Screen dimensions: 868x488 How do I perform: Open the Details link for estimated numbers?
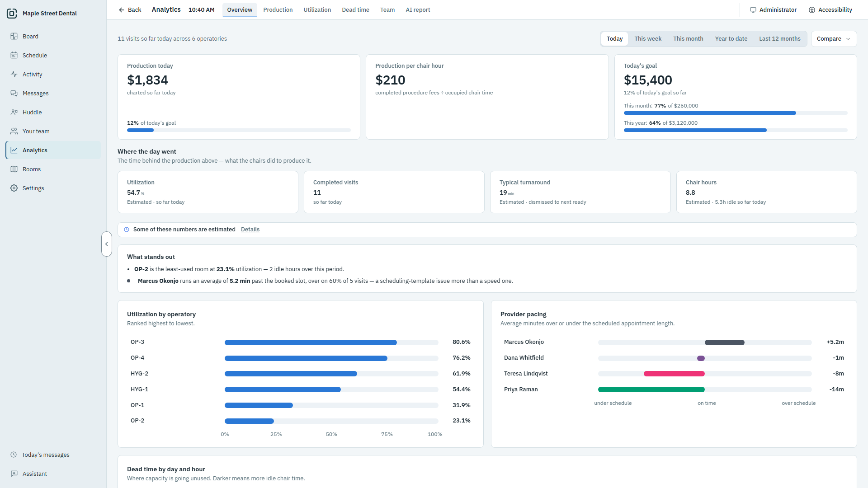(250, 230)
